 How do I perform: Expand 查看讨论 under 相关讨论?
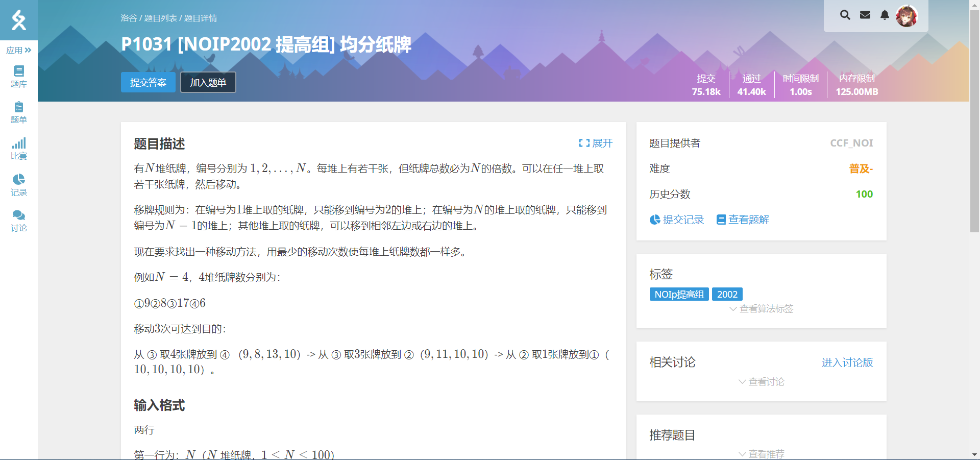pyautogui.click(x=761, y=381)
